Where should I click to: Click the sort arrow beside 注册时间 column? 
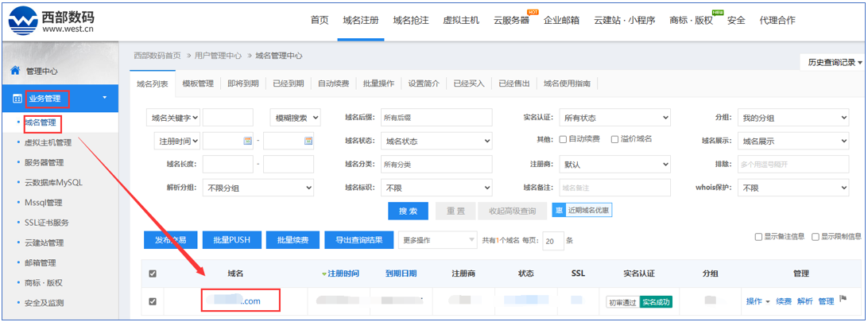(x=324, y=274)
